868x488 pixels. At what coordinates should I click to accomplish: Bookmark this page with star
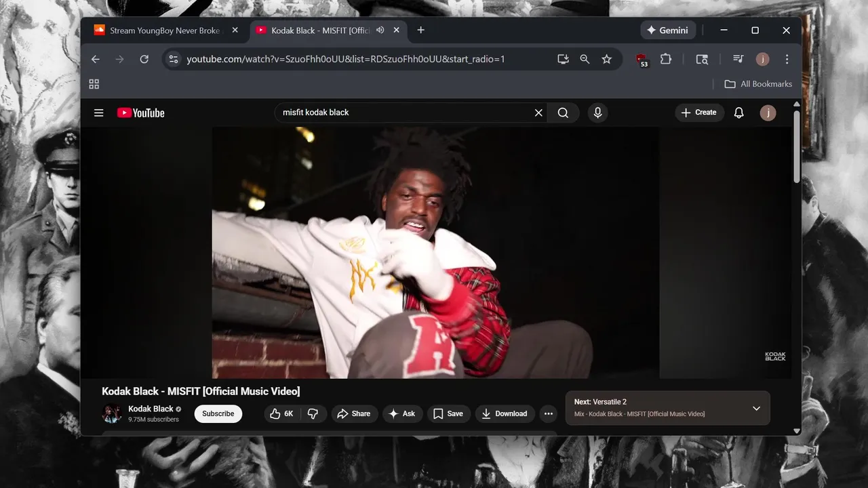(x=607, y=59)
